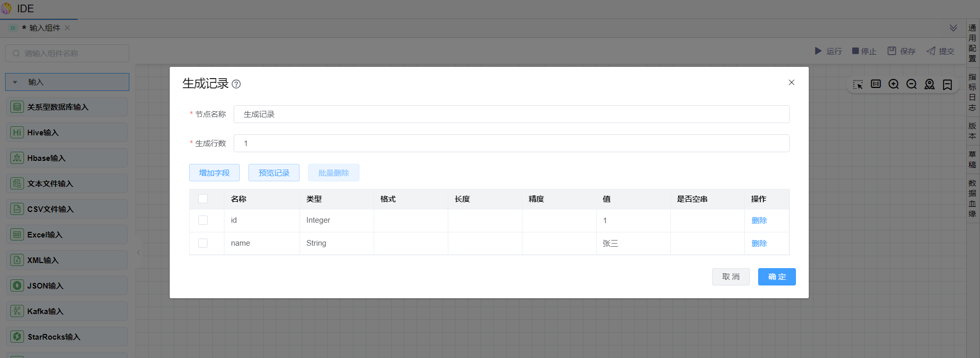Click the 提交 paper plane icon
The width and height of the screenshot is (980, 358).
point(931,51)
